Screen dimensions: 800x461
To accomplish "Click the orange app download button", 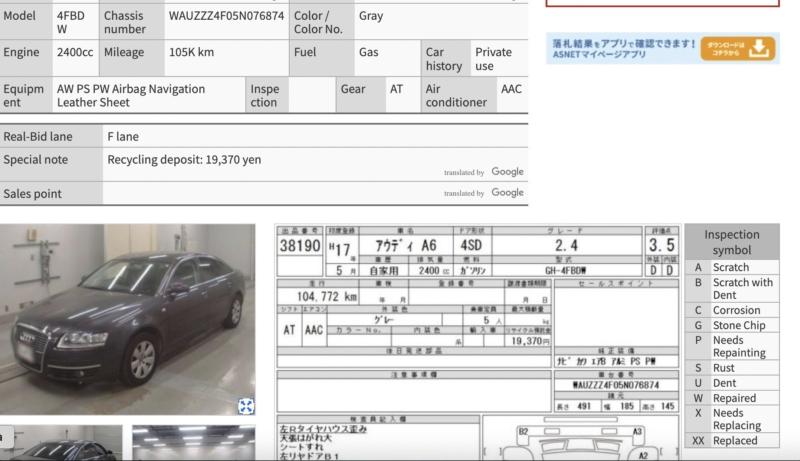I will [x=739, y=49].
